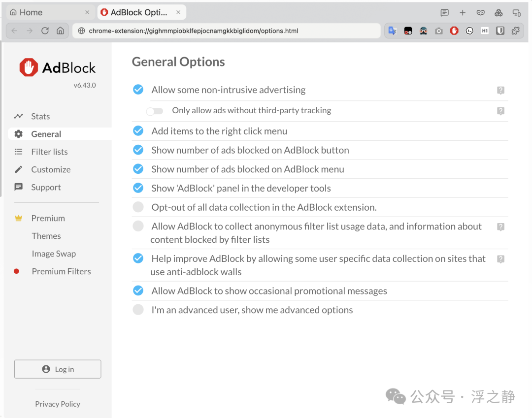The width and height of the screenshot is (532, 418).
Task: Click the devices icon in the tab bar
Action: click(516, 13)
